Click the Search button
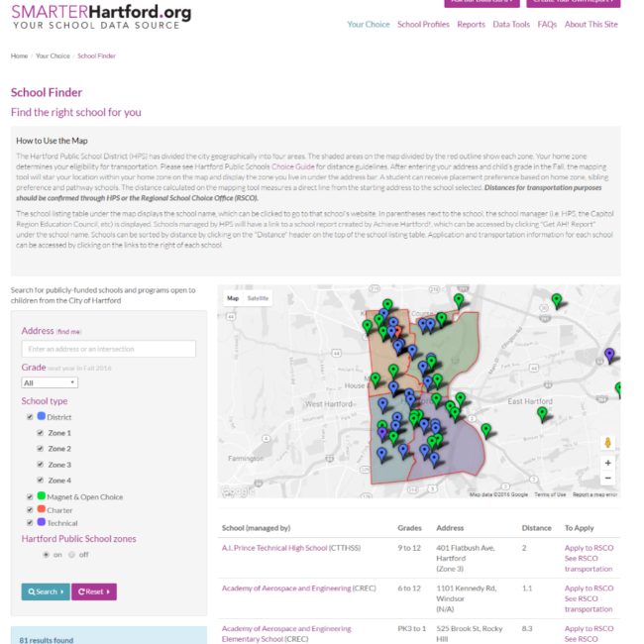This screenshot has width=644, height=644. (46, 591)
